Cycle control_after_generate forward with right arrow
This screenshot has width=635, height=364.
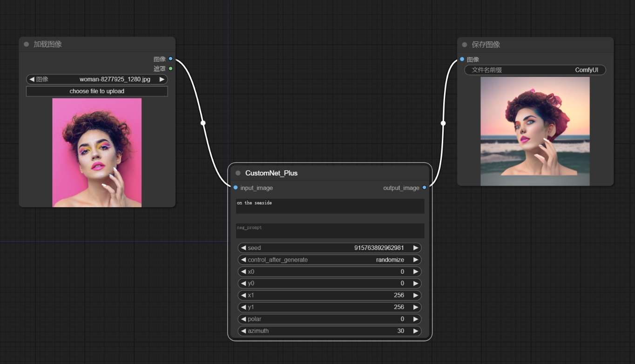click(416, 260)
